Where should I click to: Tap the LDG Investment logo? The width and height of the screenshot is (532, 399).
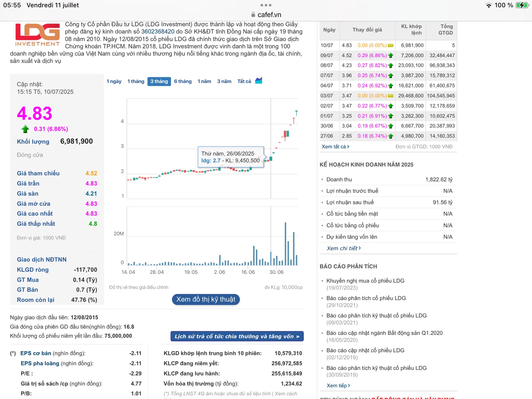tap(37, 35)
